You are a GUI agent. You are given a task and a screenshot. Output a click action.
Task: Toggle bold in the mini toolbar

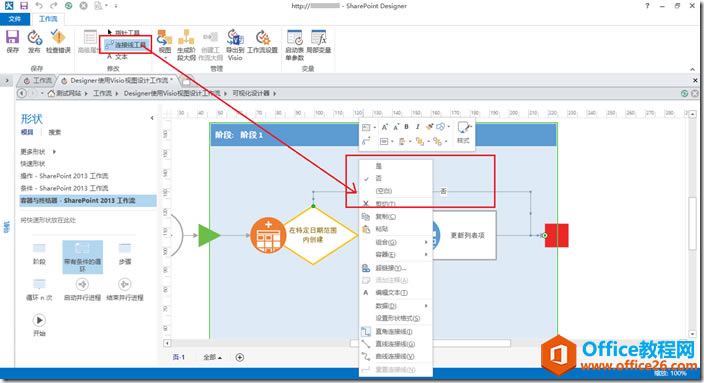click(406, 127)
